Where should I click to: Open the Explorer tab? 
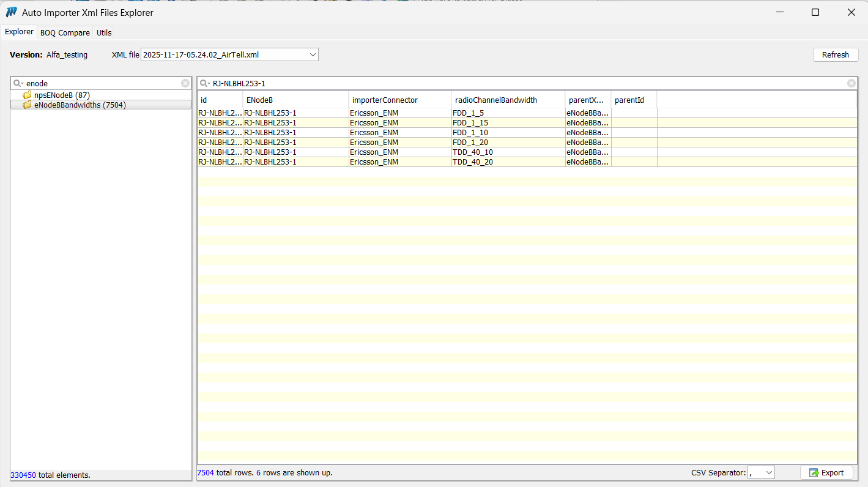coord(19,32)
